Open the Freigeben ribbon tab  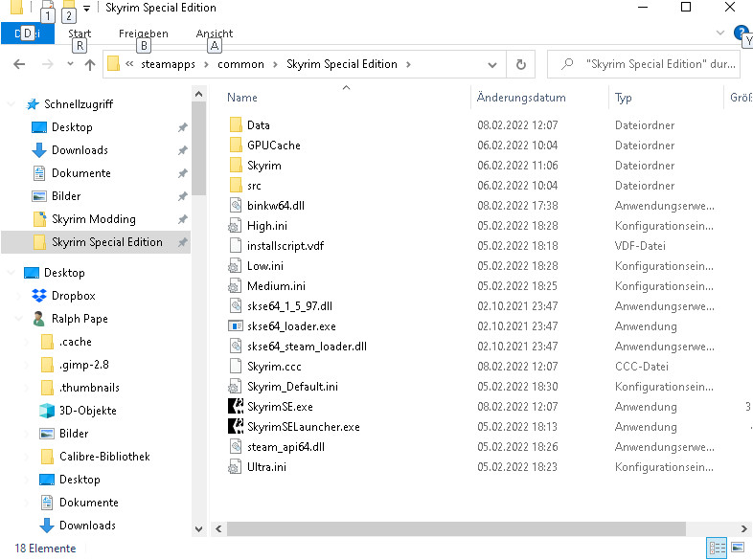(x=143, y=34)
